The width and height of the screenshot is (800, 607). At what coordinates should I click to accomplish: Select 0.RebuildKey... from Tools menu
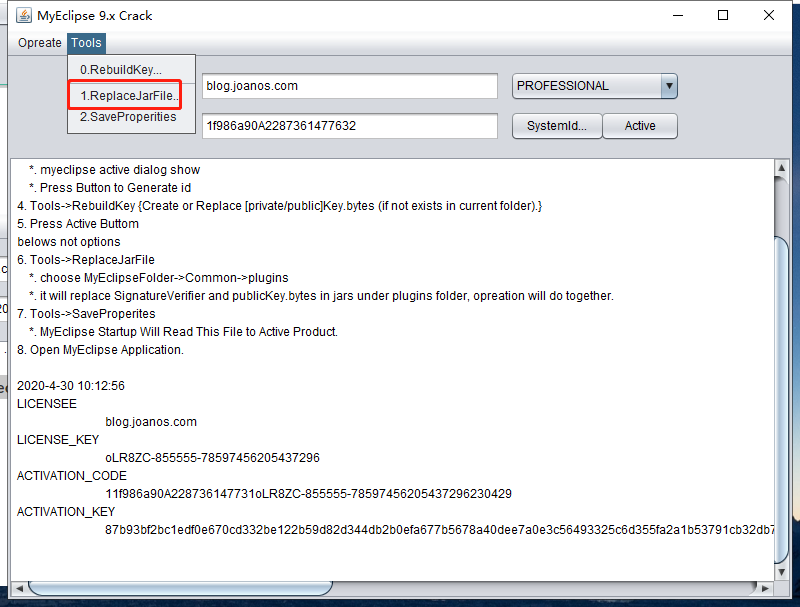(x=121, y=70)
